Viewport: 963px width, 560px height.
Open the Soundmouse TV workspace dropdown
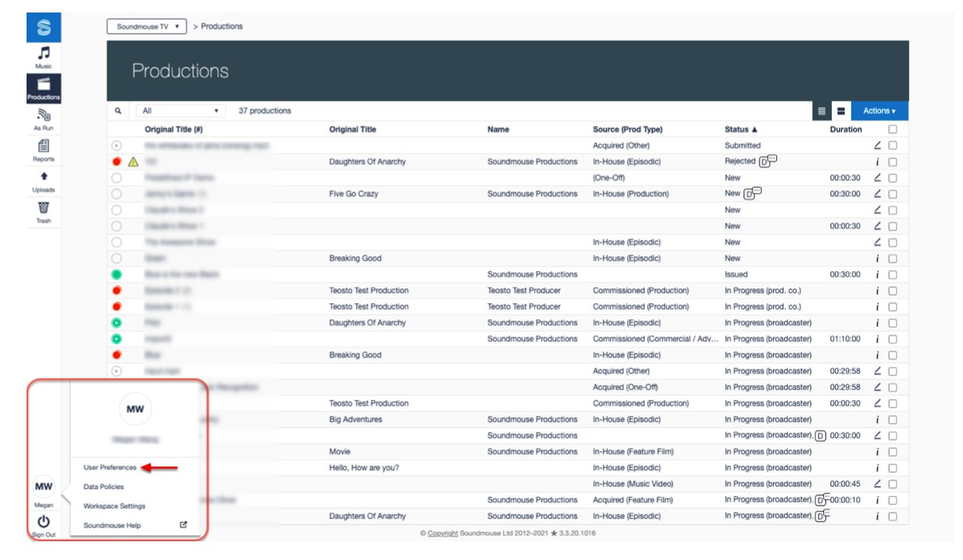coord(147,27)
